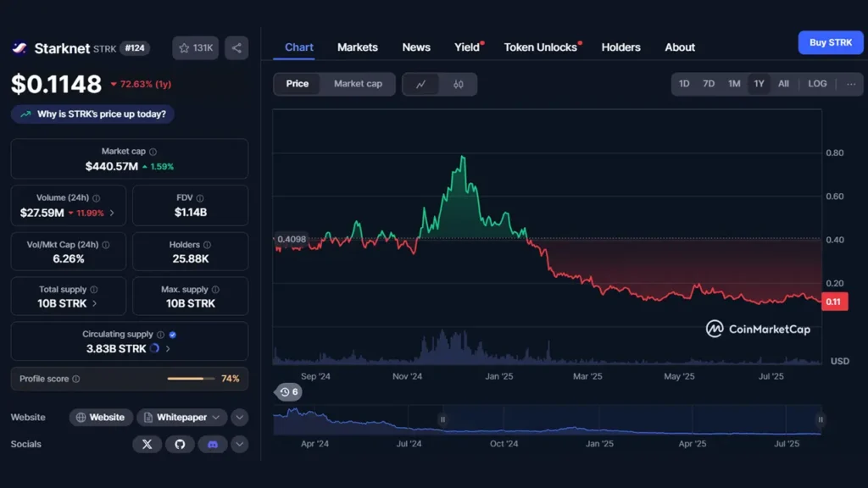Open Starknet GitHub social link

[x=180, y=444]
